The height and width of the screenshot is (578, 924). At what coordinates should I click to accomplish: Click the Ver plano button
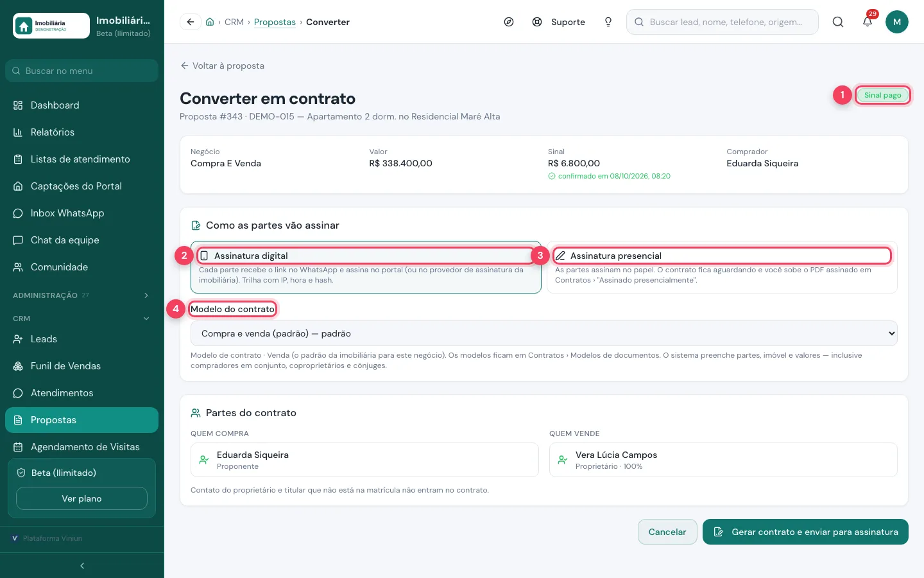(81, 498)
